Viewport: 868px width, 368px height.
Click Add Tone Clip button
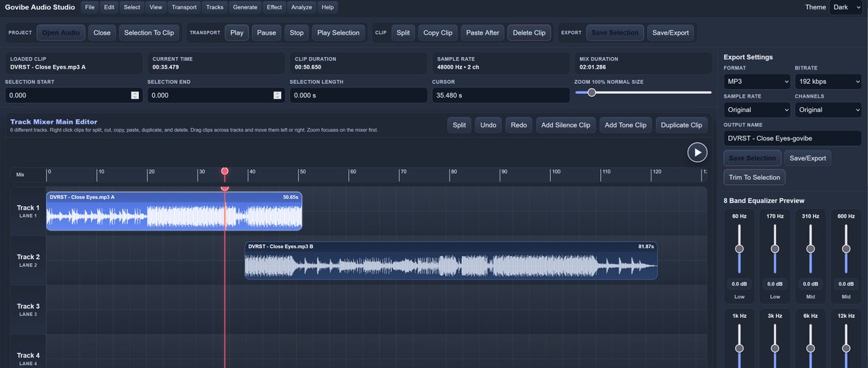point(625,125)
